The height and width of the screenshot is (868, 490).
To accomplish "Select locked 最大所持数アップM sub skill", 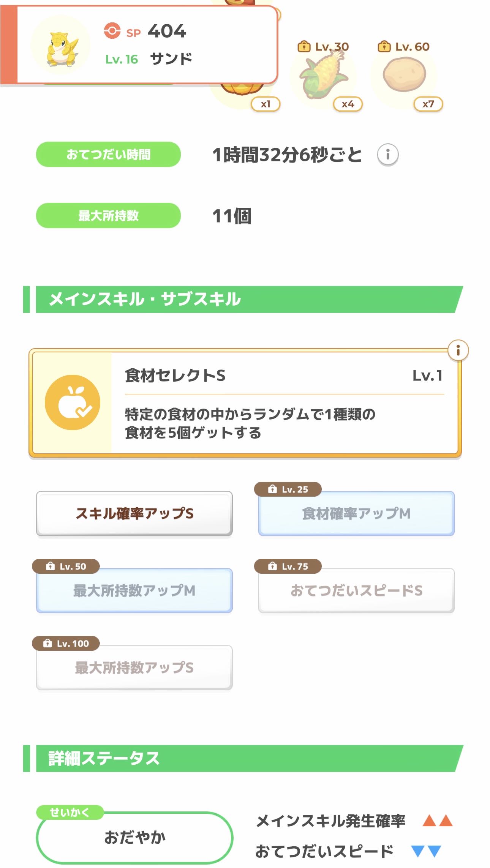I will pyautogui.click(x=134, y=590).
